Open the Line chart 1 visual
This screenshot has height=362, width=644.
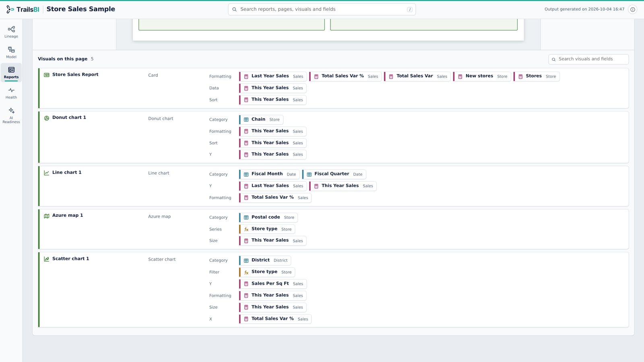point(67,172)
